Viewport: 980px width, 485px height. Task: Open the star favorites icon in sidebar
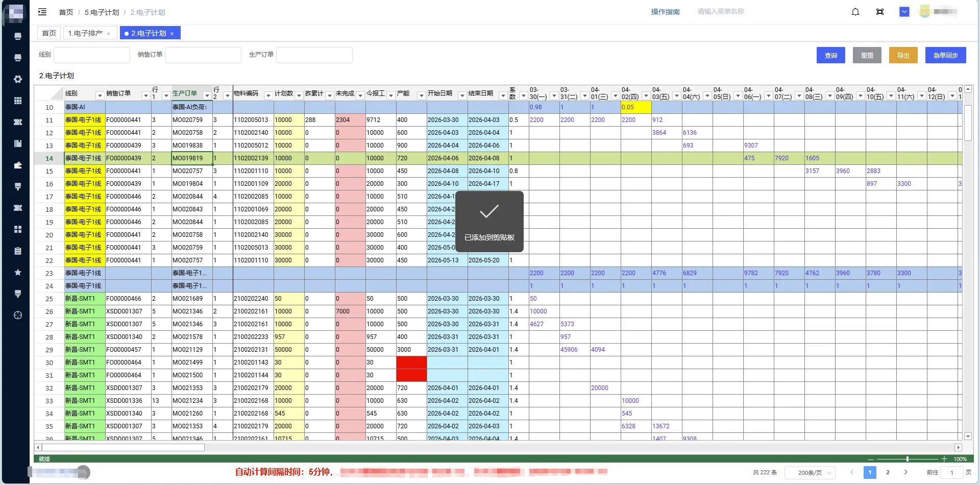point(18,273)
